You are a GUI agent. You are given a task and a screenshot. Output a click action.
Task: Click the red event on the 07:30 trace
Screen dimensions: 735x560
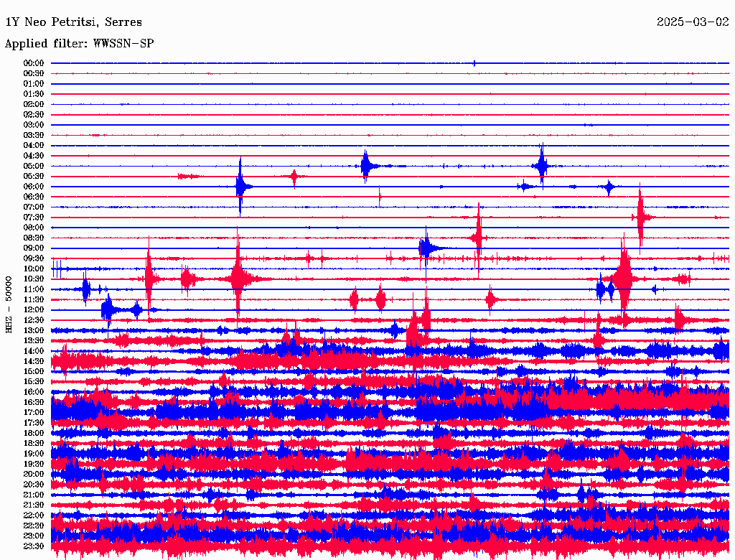tap(640, 217)
